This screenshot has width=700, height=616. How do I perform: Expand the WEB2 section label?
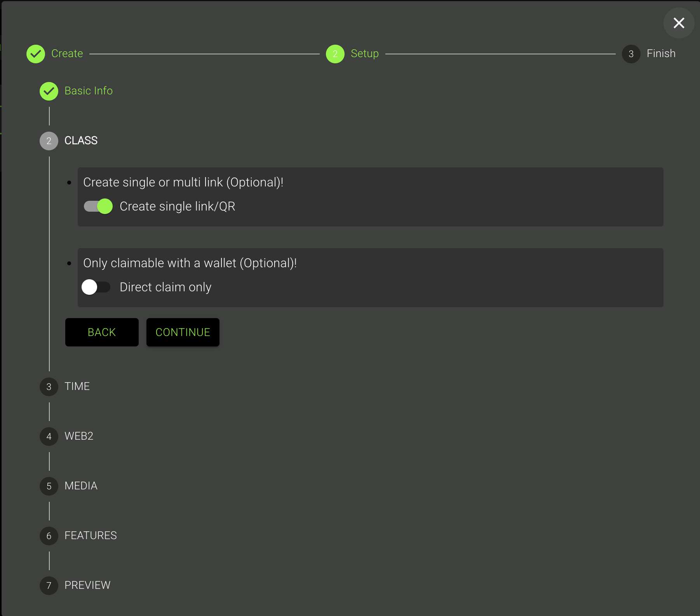click(79, 436)
